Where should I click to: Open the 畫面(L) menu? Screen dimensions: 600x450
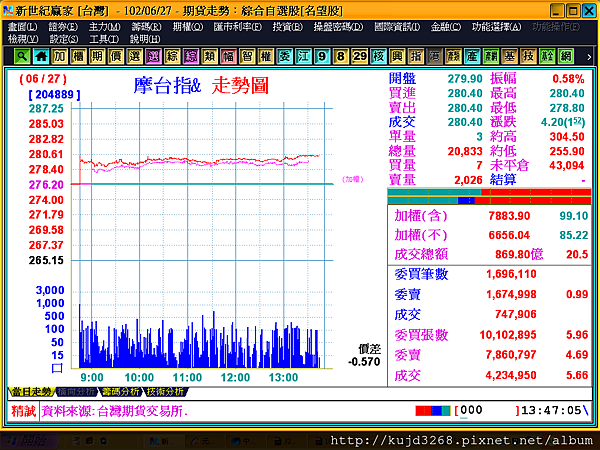click(x=23, y=27)
